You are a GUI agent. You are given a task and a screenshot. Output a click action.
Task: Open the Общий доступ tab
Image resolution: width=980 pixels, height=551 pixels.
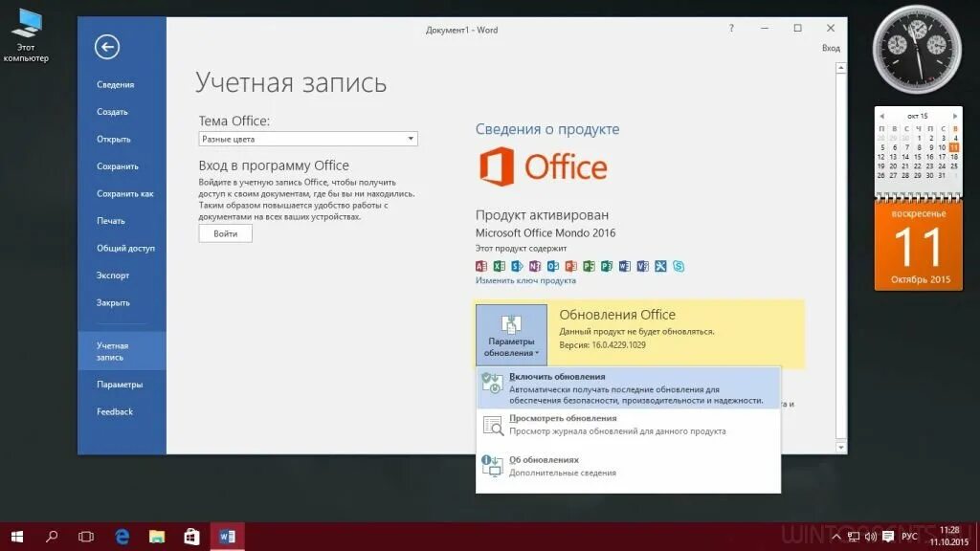125,248
